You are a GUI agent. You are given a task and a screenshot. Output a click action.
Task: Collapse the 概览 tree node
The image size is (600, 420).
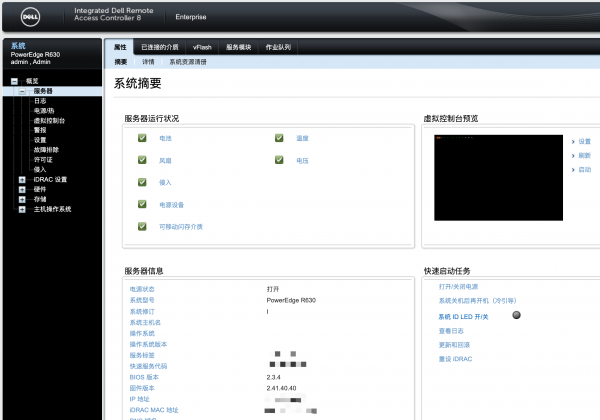tap(14, 81)
